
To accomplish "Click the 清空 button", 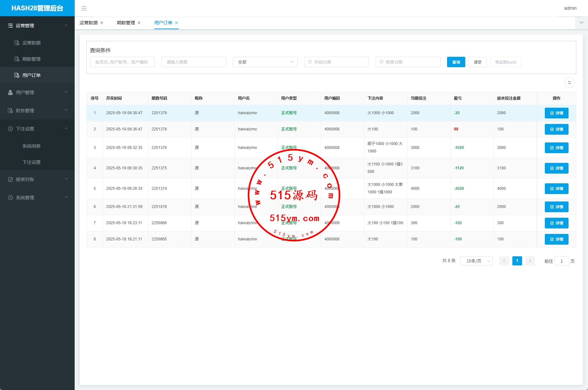I will (x=477, y=62).
